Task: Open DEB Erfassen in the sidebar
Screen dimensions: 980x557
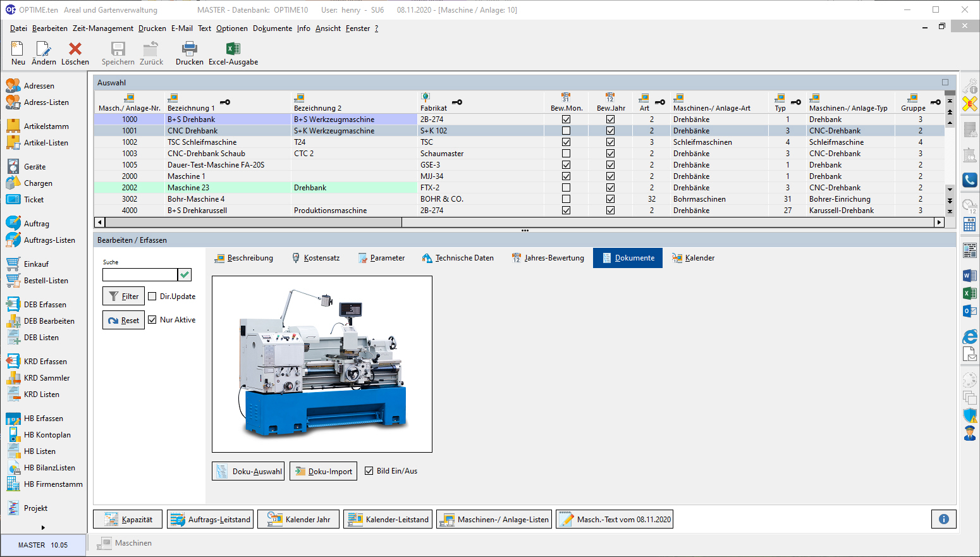Action: pyautogui.click(x=45, y=305)
